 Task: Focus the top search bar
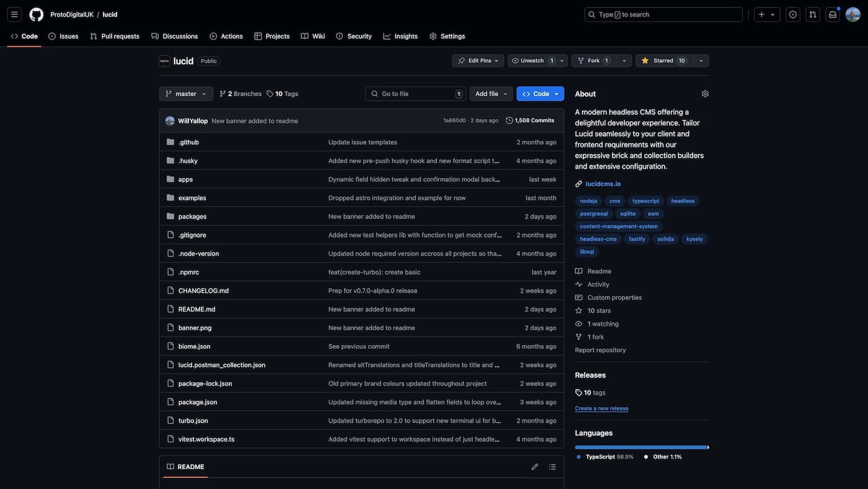click(663, 14)
